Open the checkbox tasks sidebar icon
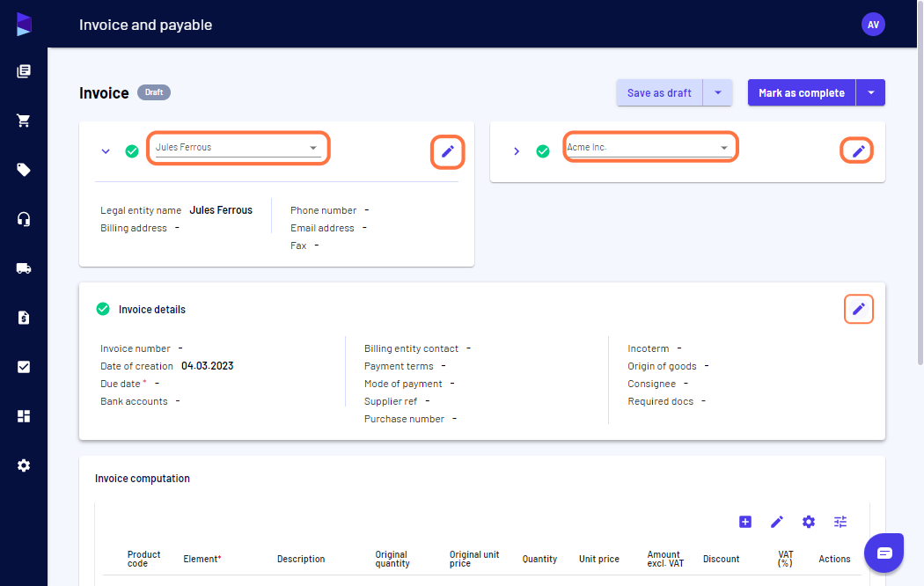The image size is (924, 586). (x=24, y=367)
